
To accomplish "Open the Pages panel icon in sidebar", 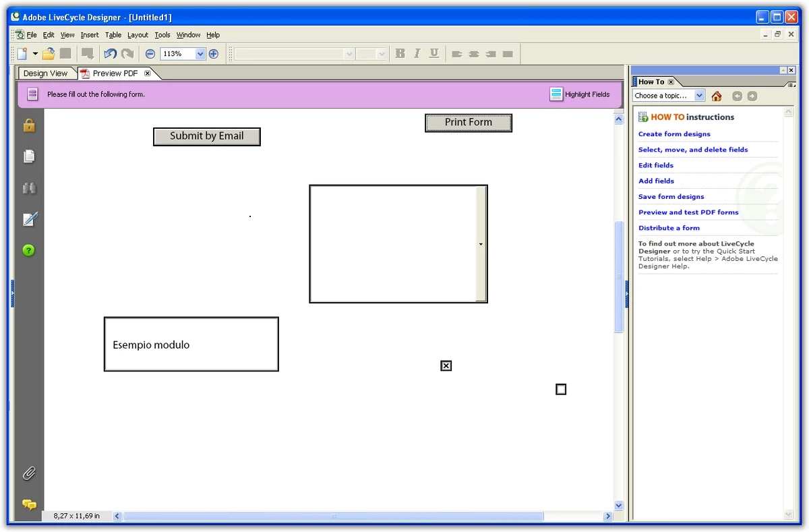I will click(x=29, y=156).
